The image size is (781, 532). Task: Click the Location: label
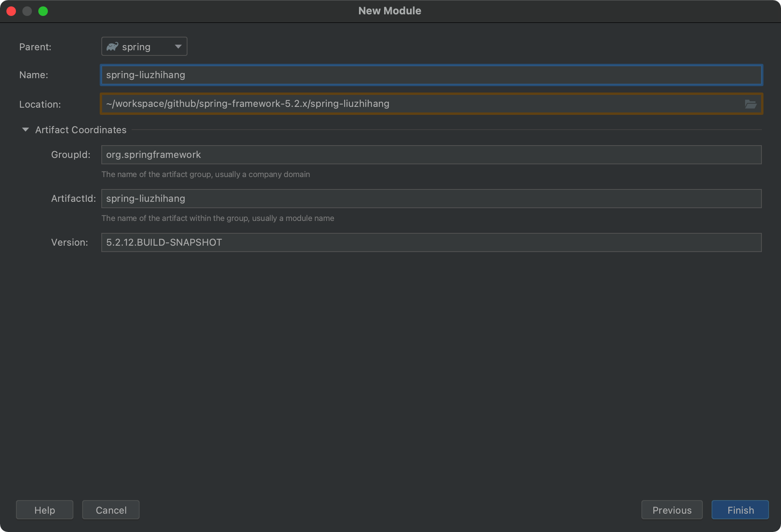pyautogui.click(x=40, y=104)
